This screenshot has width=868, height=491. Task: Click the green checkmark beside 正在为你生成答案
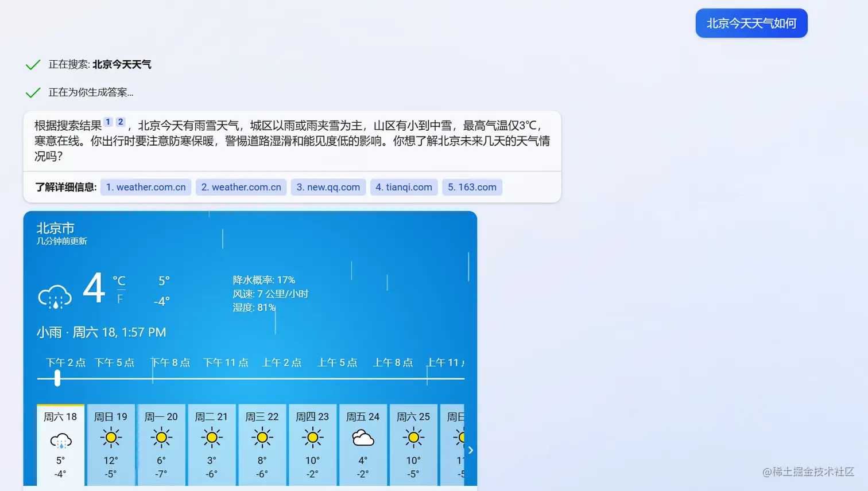click(33, 92)
